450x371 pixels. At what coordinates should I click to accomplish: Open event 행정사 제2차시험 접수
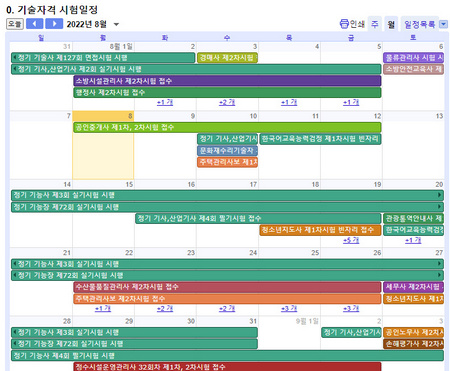[227, 92]
